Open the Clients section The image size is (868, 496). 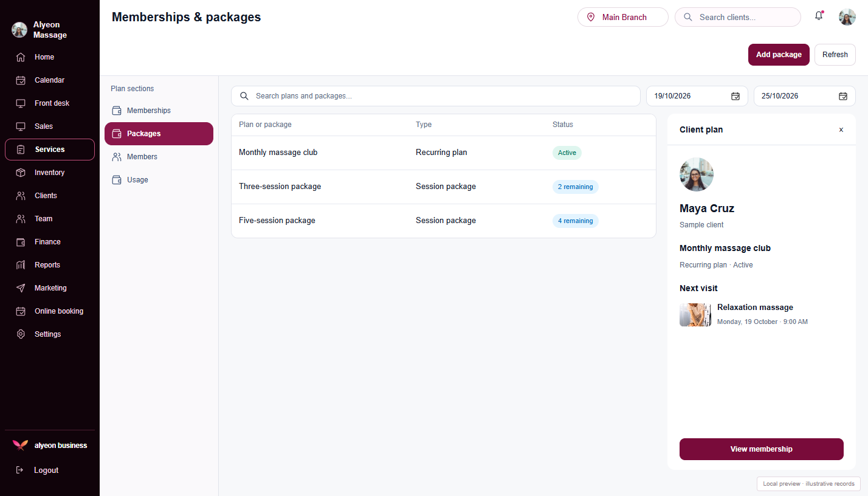click(50, 196)
